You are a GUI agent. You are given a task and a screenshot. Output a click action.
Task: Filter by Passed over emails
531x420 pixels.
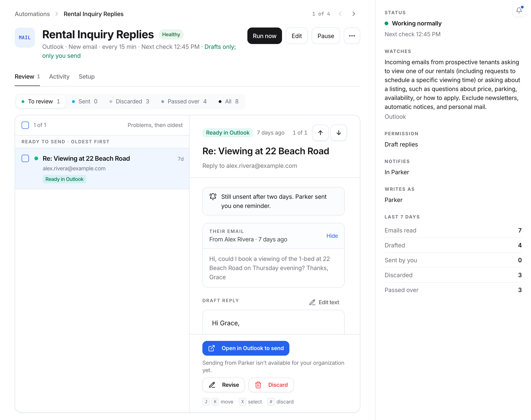pyautogui.click(x=184, y=102)
